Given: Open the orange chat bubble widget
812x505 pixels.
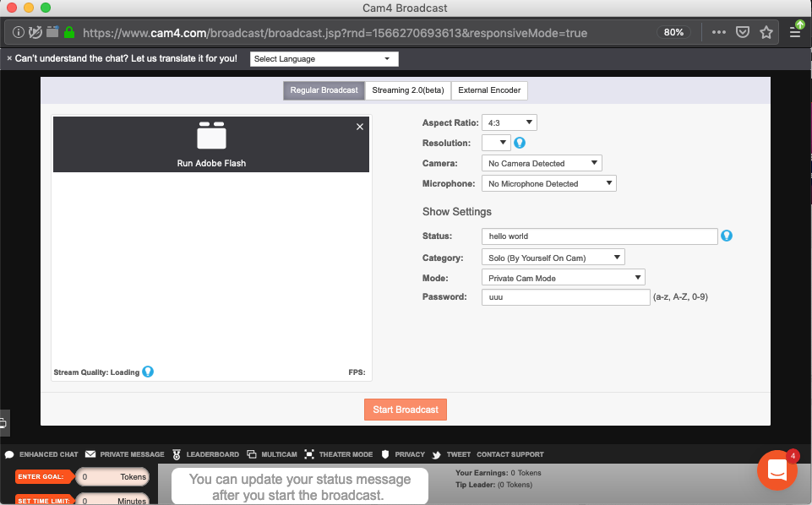Looking at the screenshot, I should click(777, 471).
